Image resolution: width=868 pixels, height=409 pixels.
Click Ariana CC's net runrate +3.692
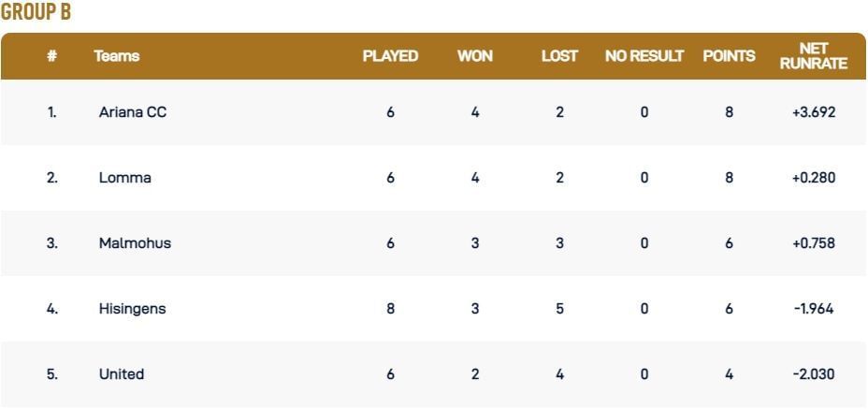coord(813,112)
